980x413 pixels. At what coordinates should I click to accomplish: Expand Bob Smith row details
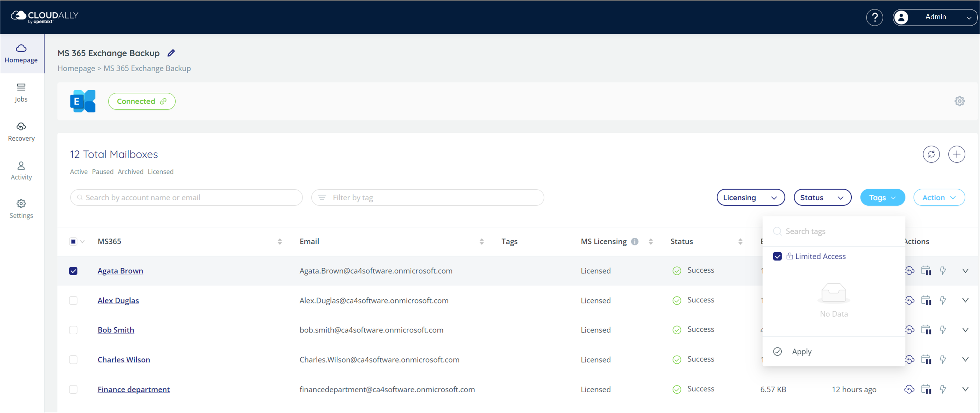pos(965,330)
